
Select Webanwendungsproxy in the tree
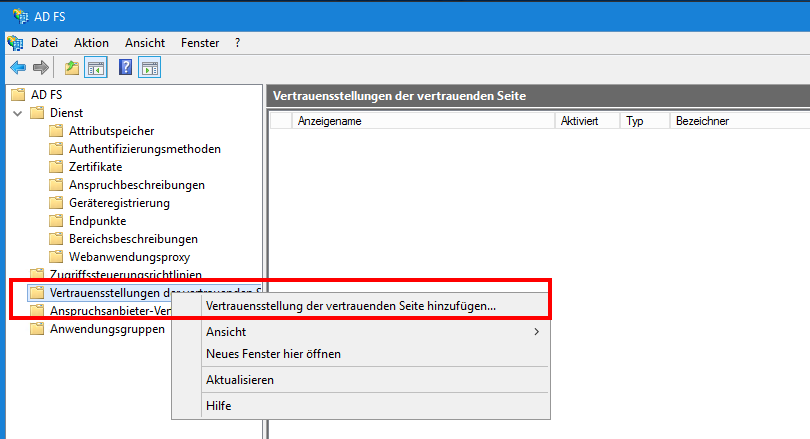point(130,257)
